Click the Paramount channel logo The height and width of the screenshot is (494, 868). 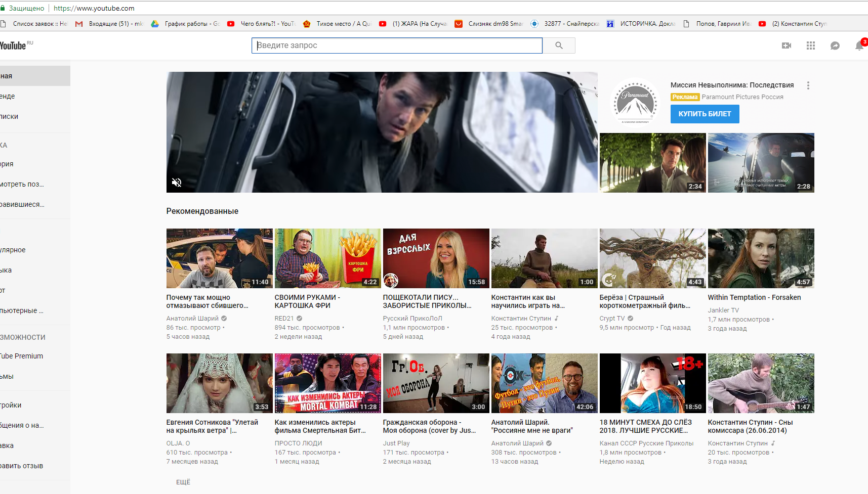click(635, 103)
